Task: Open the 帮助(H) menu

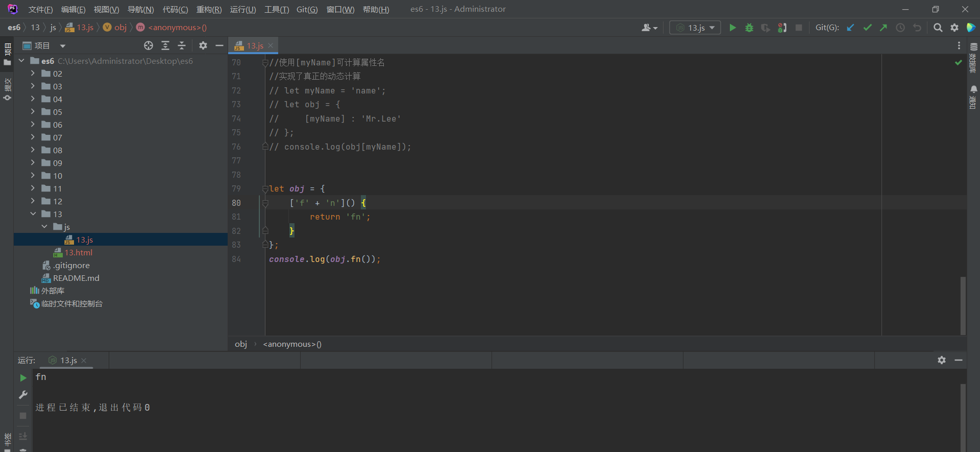Action: click(376, 9)
